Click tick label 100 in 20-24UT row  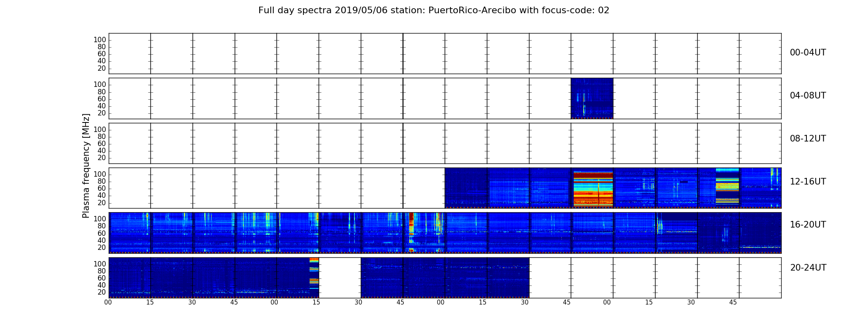[100, 264]
